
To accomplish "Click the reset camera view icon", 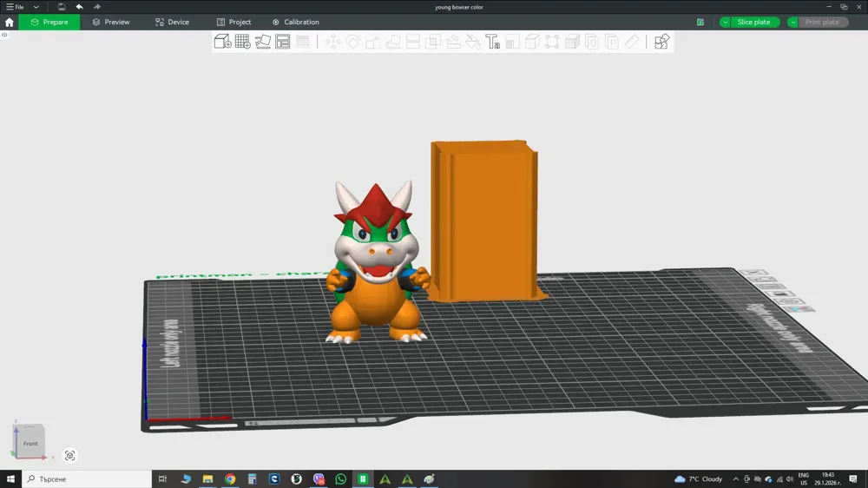I will click(x=69, y=455).
